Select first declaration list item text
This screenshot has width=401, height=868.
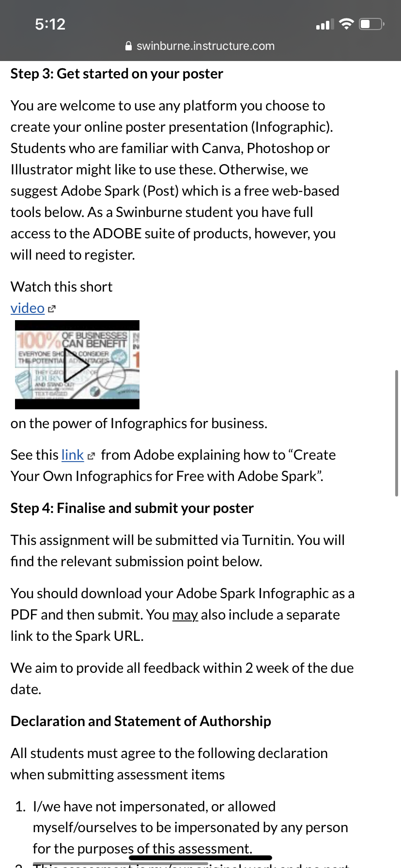190,827
